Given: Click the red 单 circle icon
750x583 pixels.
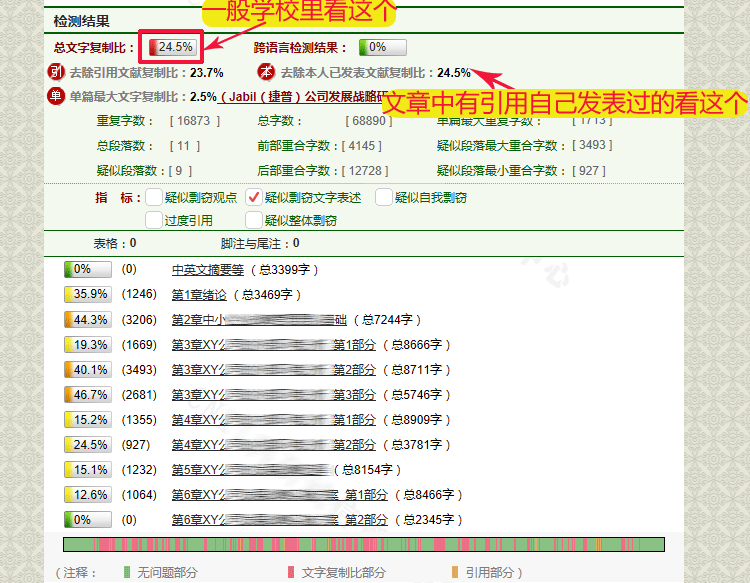Looking at the screenshot, I should [57, 97].
